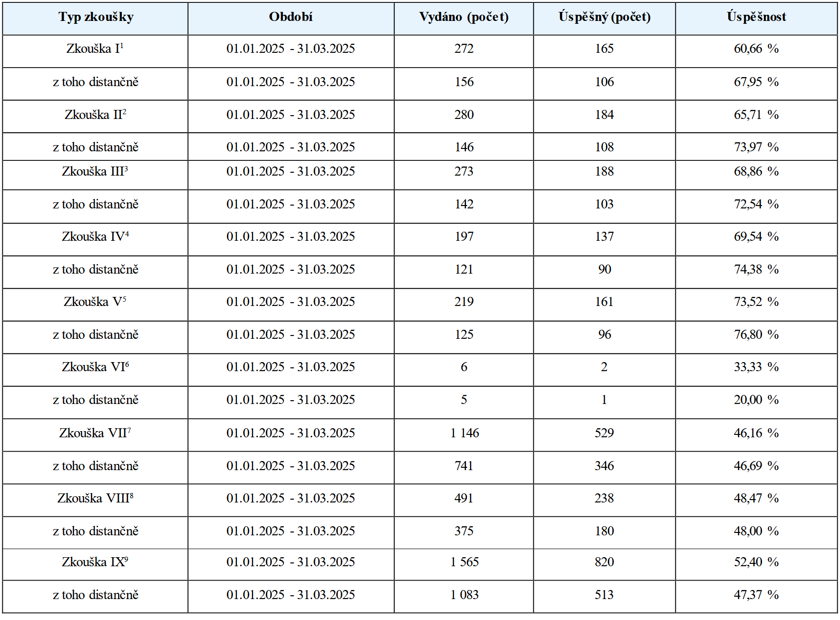The height and width of the screenshot is (620, 840).
Task: Click the 820 successful count cell
Action: point(605,562)
